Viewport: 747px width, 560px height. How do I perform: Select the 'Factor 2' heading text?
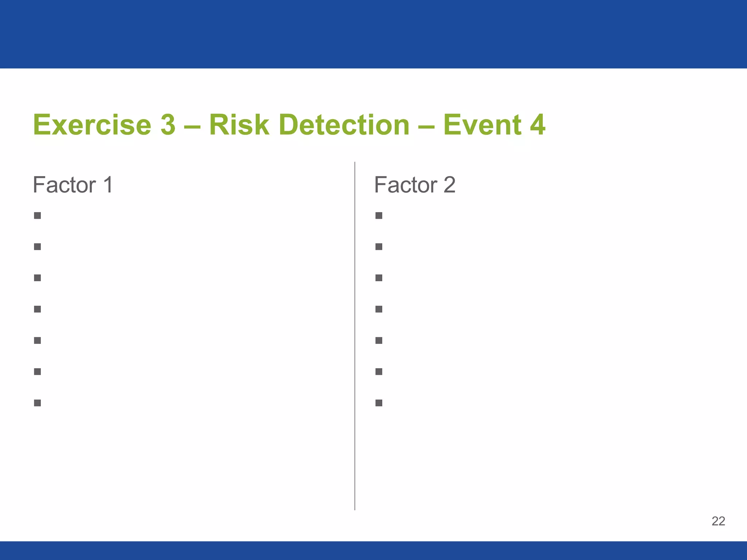point(415,185)
